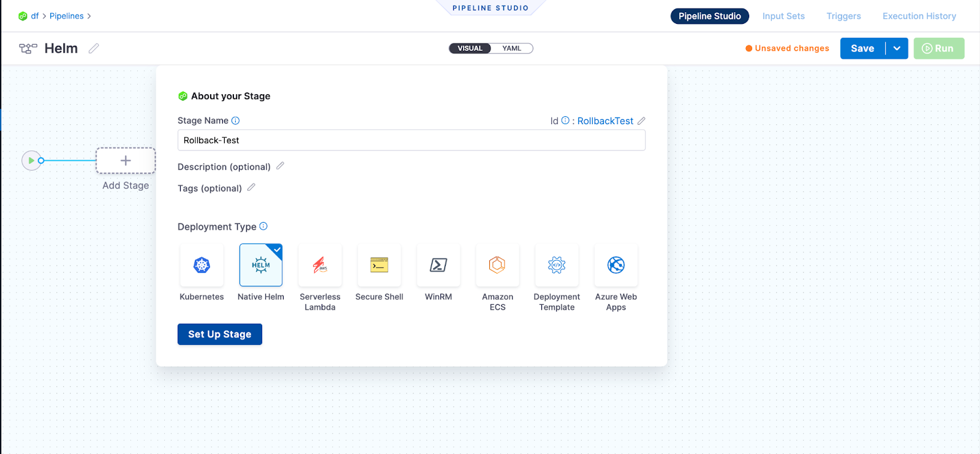This screenshot has height=454, width=980.
Task: Click the RollbackTest Id value
Action: click(605, 121)
